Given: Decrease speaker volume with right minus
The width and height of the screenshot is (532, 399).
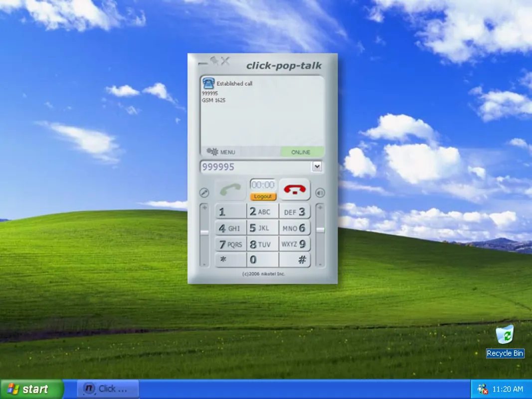Looking at the screenshot, I should (x=320, y=264).
